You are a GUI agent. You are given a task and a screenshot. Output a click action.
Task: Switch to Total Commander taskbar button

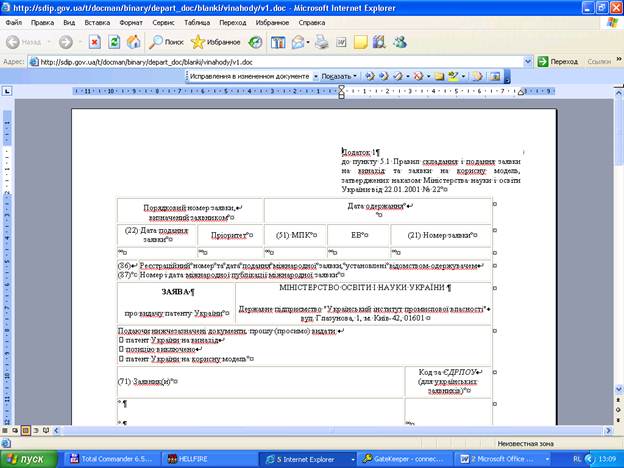click(111, 459)
